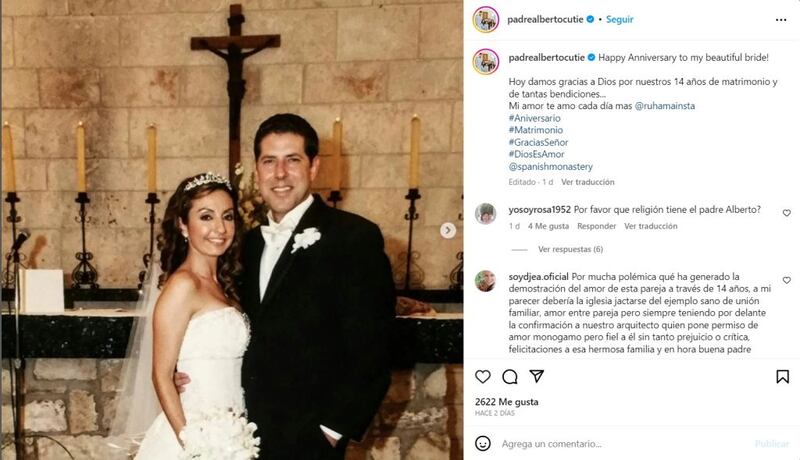Screen dimensions: 800x460
Task: Share the post via paper plane icon
Action: click(536, 376)
